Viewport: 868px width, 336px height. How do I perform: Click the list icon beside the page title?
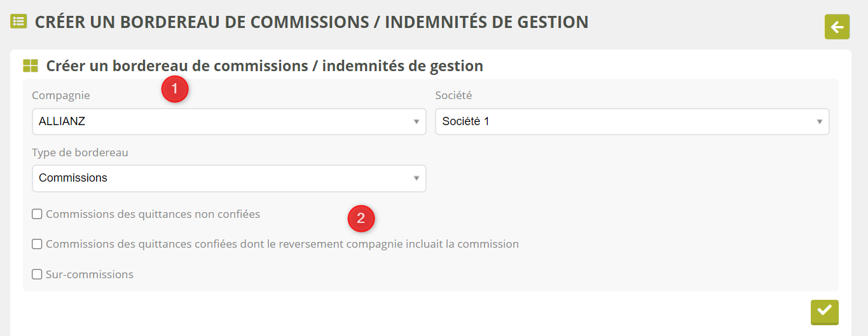pyautogui.click(x=18, y=21)
